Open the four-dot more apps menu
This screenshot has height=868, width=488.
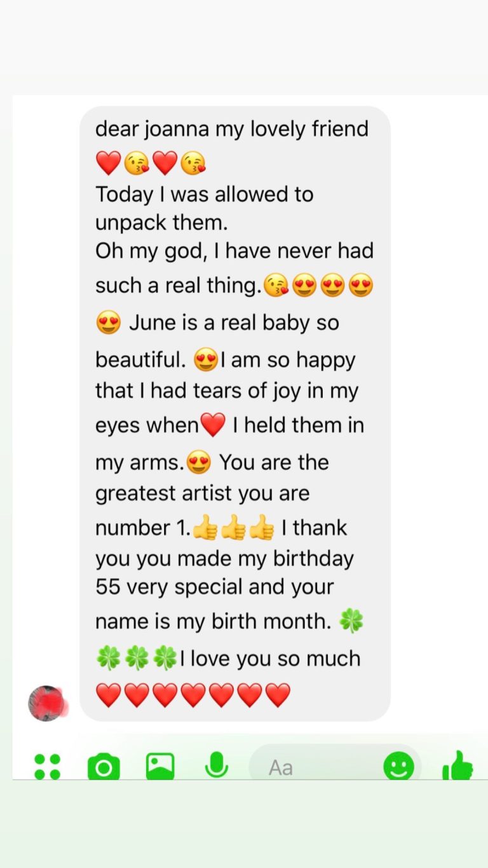point(47,766)
